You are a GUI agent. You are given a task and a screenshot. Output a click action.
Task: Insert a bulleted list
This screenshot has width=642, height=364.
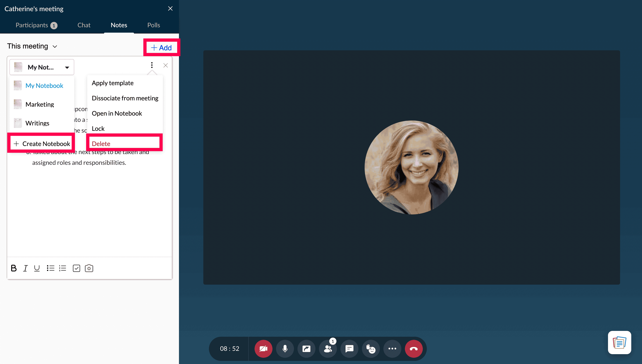[x=51, y=268]
